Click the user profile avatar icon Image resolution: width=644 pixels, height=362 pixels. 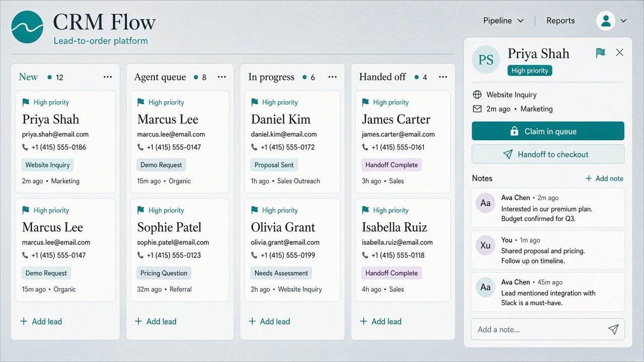pos(606,21)
